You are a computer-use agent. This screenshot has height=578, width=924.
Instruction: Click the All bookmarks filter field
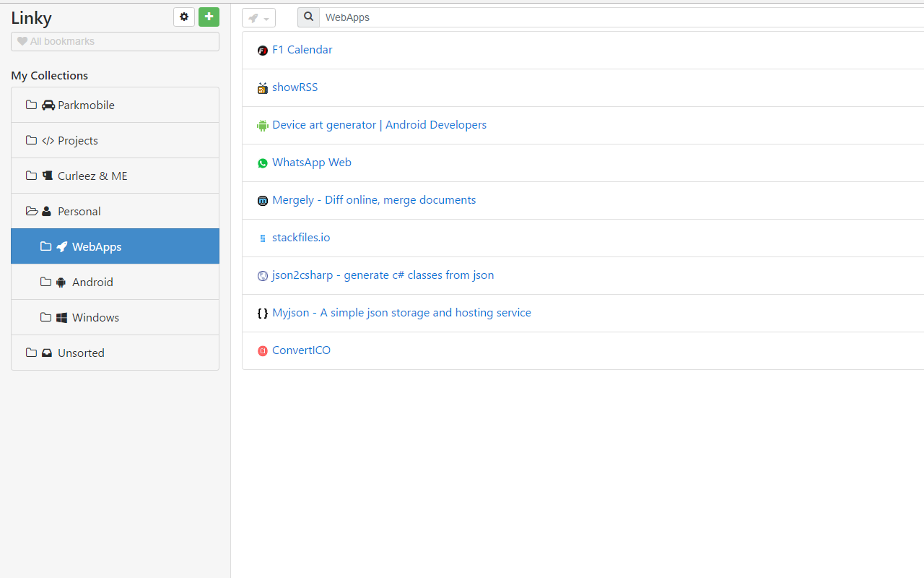115,41
